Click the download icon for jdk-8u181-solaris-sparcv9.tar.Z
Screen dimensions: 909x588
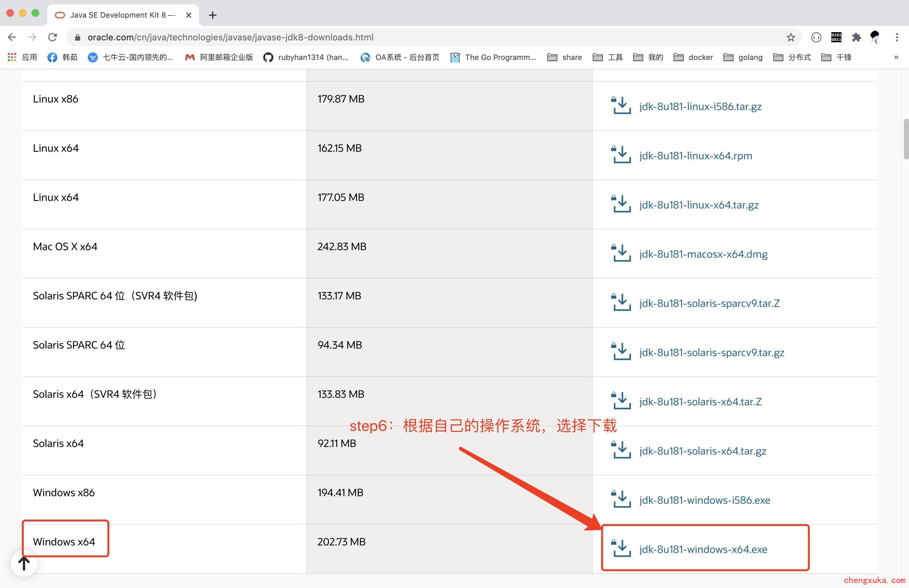[621, 303]
